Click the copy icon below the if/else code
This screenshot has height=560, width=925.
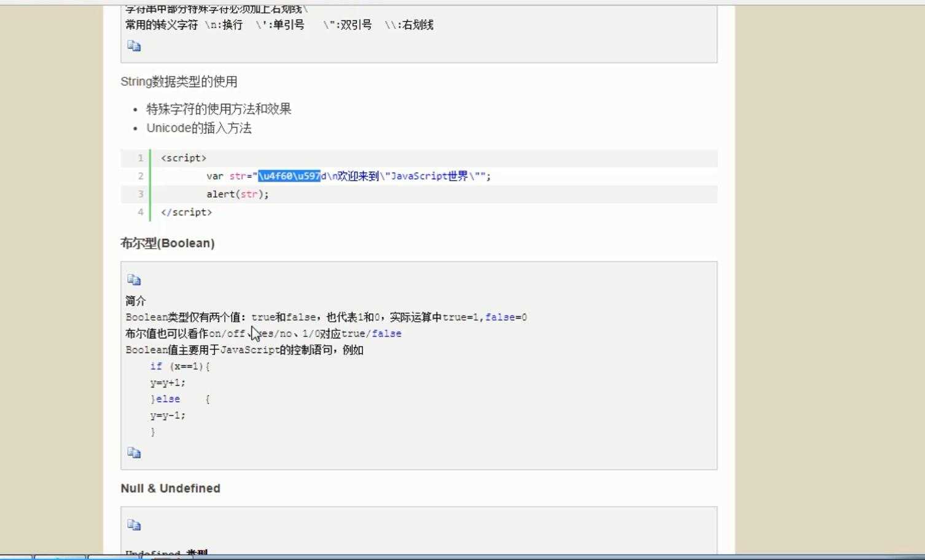[134, 453]
